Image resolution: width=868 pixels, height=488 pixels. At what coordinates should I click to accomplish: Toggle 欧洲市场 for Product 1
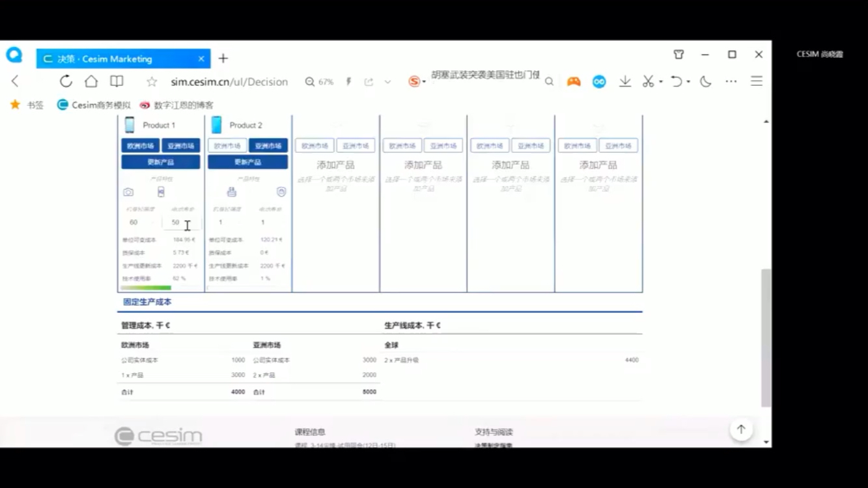pos(140,146)
